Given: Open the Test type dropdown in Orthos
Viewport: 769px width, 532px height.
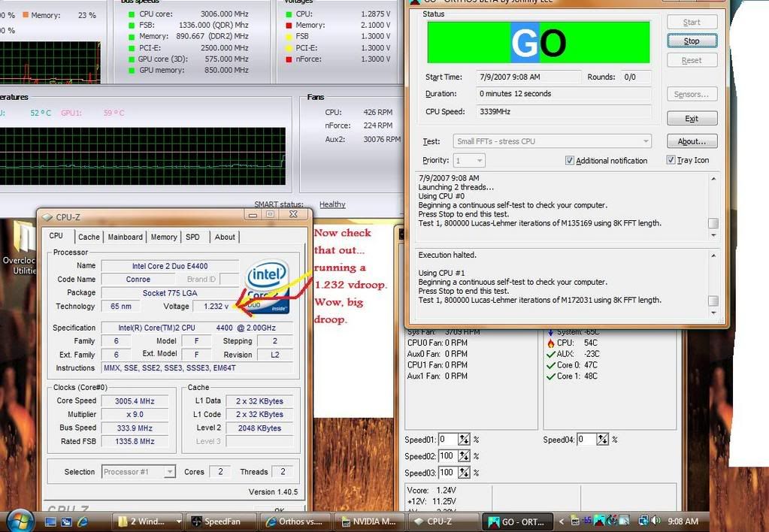Looking at the screenshot, I should 553,141.
